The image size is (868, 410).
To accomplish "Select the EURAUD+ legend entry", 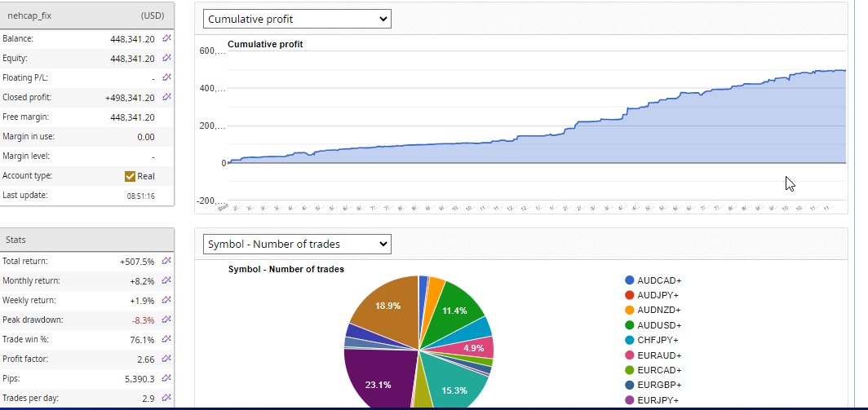I will [x=659, y=355].
